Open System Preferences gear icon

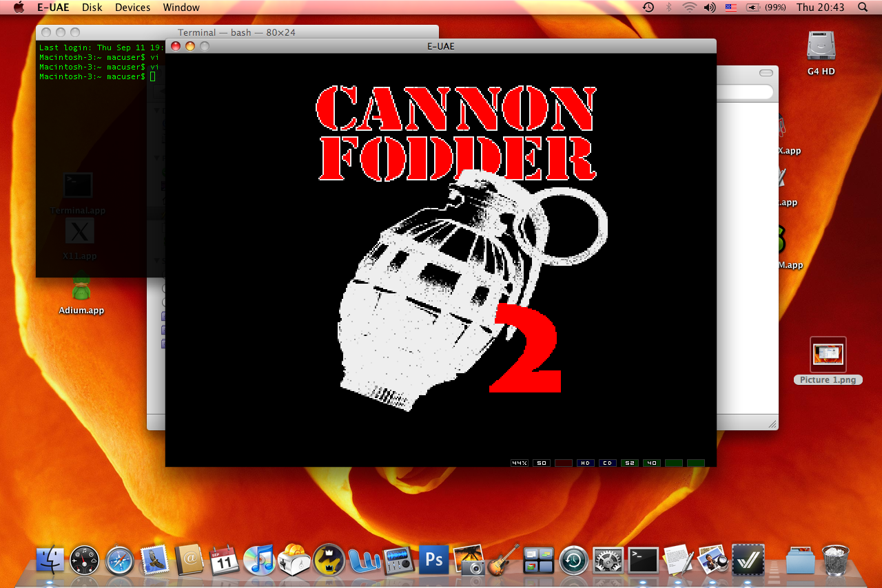pyautogui.click(x=608, y=560)
